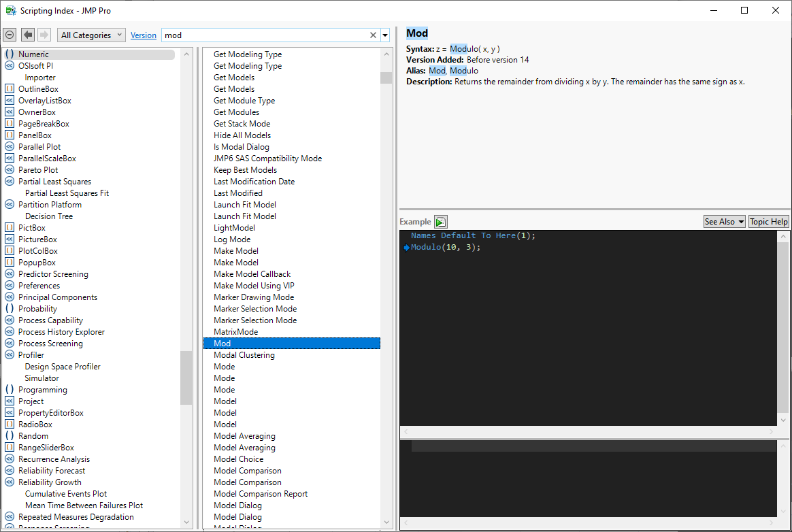Click the grayed forward navigation arrow icon

click(43, 34)
